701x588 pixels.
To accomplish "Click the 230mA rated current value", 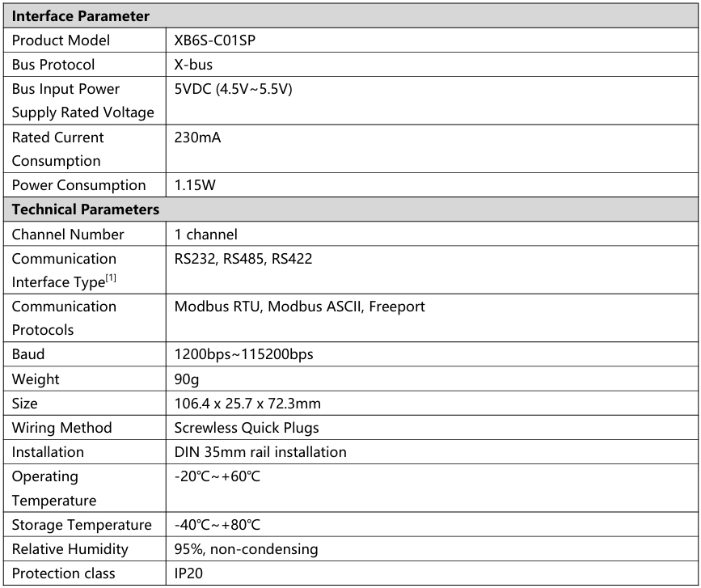I will (197, 137).
